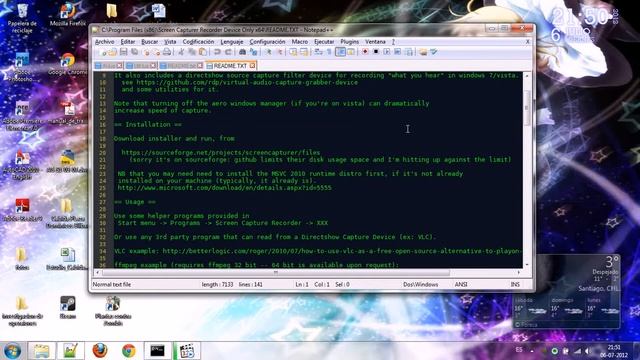Click the Close All toolbar icon
The image size is (640, 360).
pyautogui.click(x=157, y=52)
